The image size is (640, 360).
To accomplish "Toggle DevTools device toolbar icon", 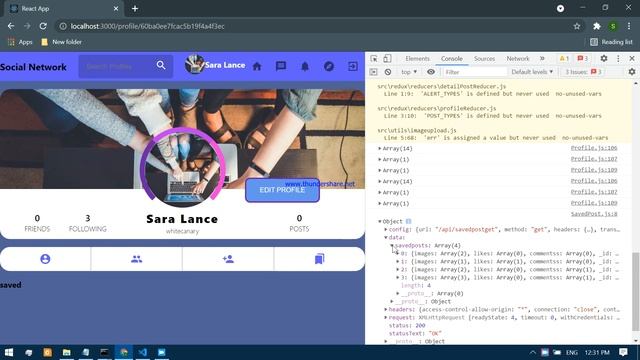I will point(387,59).
